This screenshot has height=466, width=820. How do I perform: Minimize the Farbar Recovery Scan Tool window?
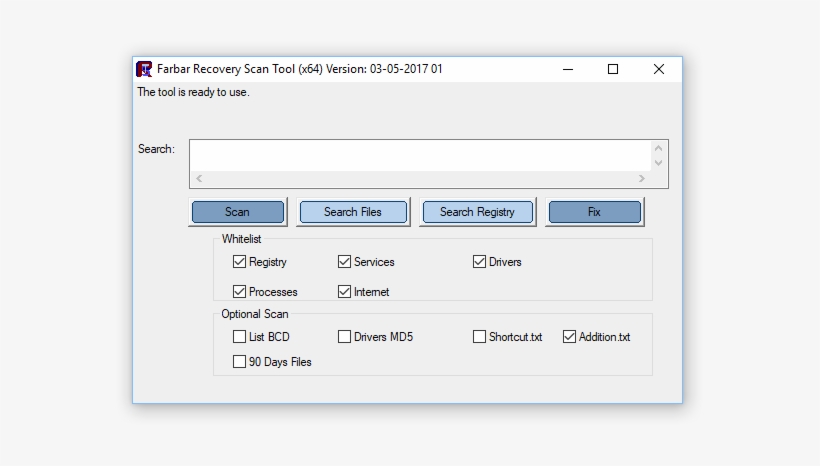pyautogui.click(x=568, y=69)
